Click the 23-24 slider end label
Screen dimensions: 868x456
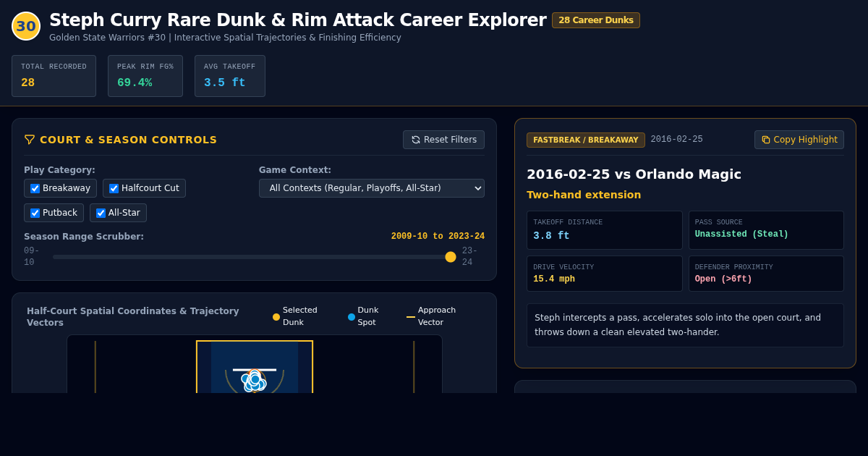(x=470, y=257)
